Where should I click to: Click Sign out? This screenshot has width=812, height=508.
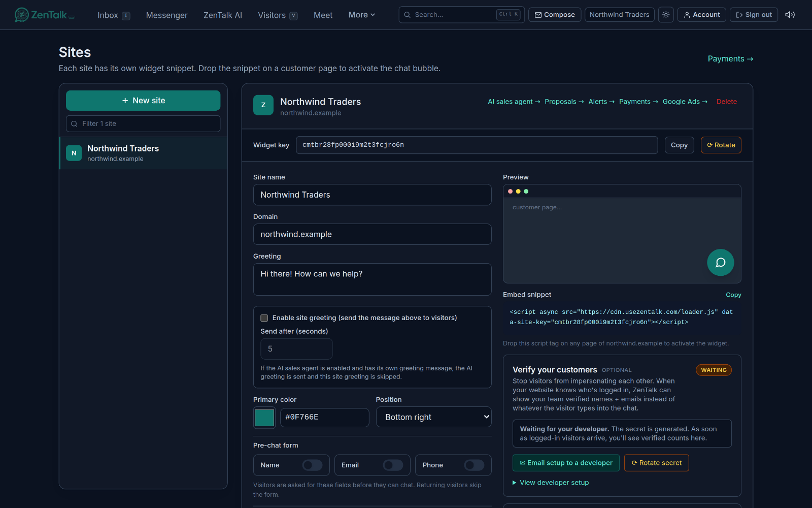coord(754,15)
